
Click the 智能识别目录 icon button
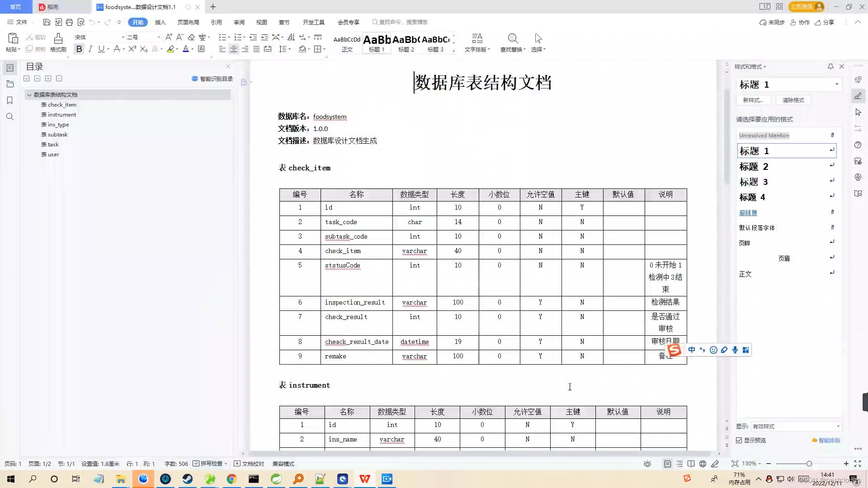click(195, 78)
